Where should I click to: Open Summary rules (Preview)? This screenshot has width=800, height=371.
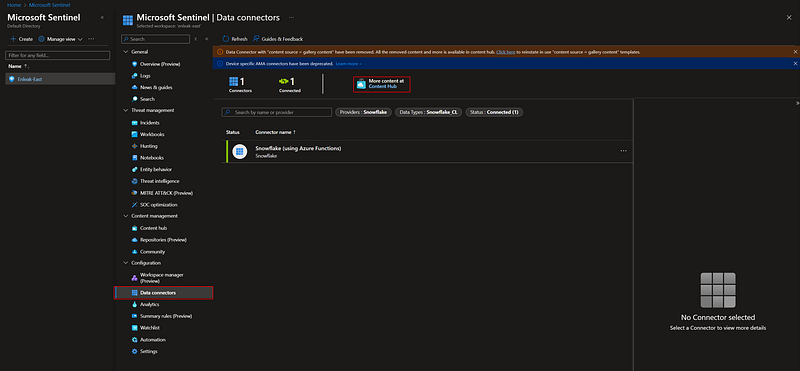pos(165,316)
